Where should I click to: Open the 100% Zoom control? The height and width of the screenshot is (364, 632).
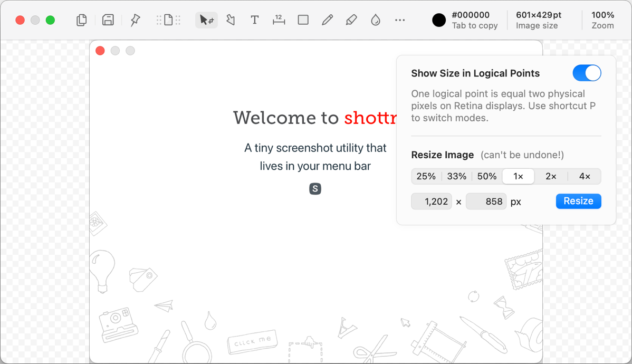pos(602,20)
